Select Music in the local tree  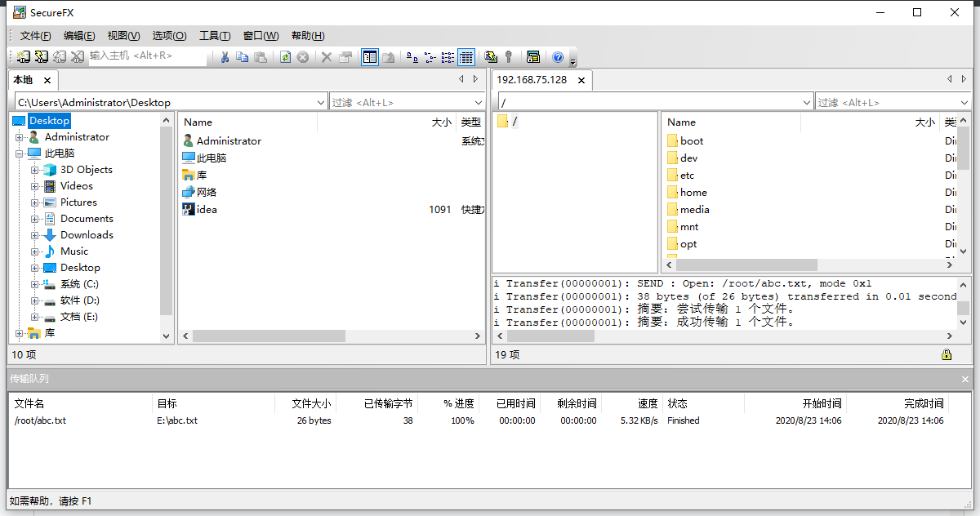(x=74, y=251)
